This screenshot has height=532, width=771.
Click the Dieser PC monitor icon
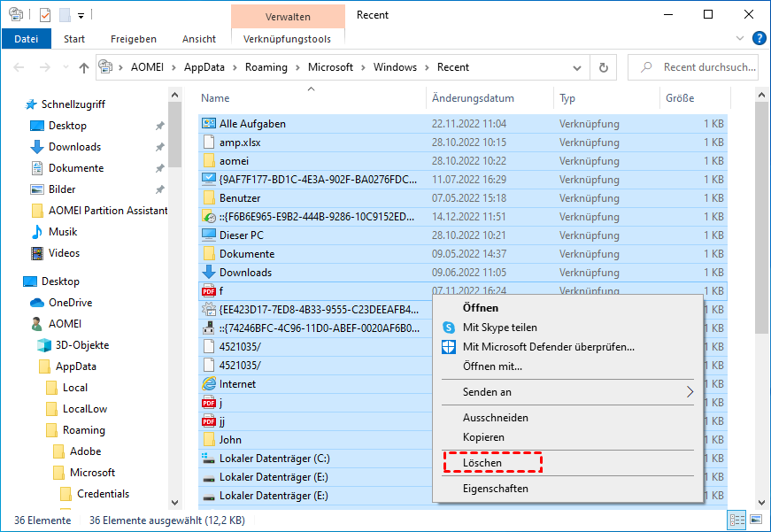[209, 235]
